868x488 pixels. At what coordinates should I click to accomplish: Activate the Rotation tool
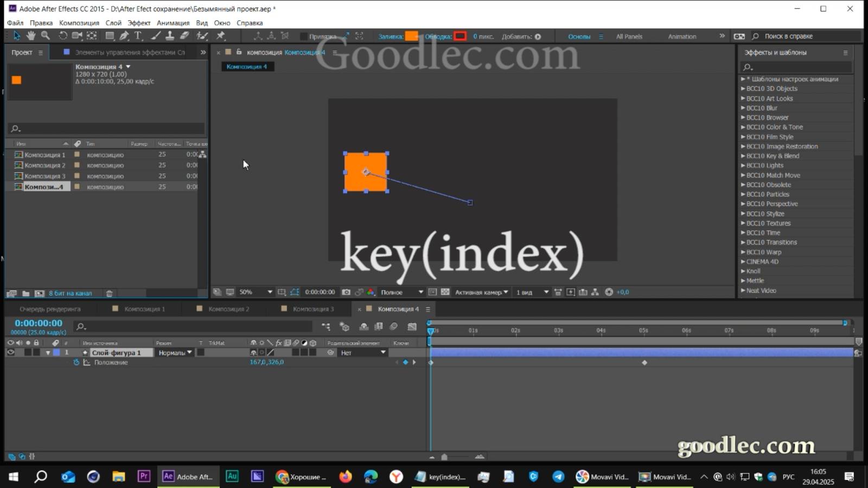click(63, 35)
